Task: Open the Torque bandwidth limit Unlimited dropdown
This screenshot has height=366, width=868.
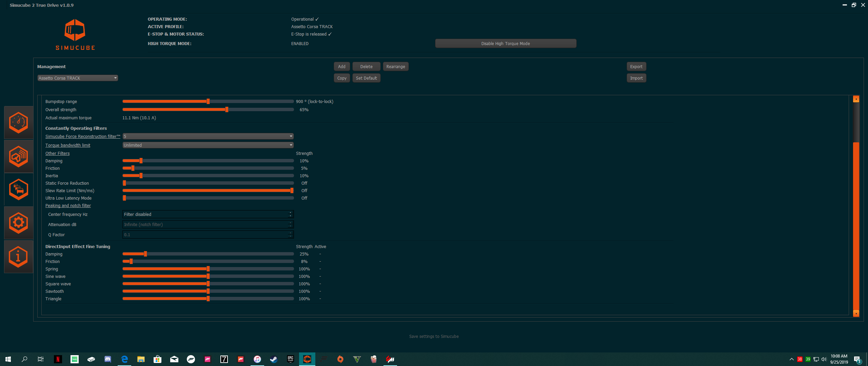Action: 208,145
